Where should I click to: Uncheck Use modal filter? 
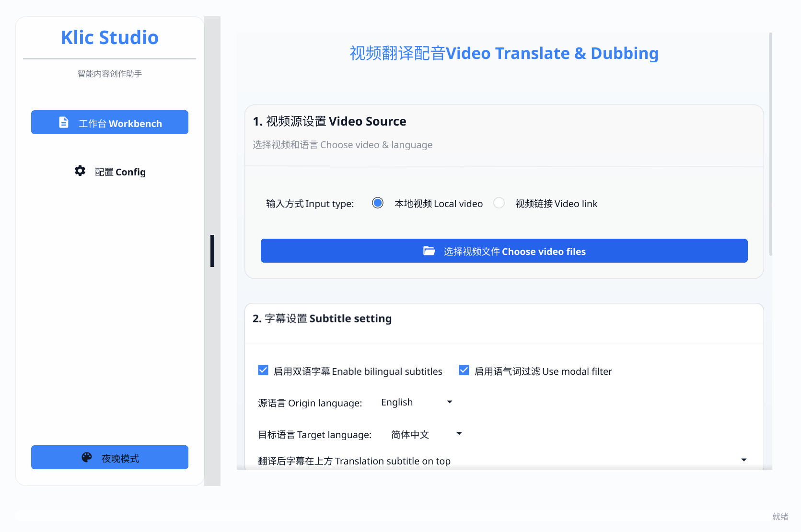[x=464, y=370]
